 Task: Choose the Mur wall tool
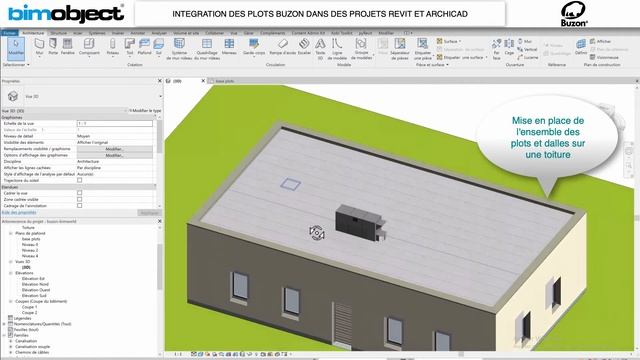tap(39, 47)
